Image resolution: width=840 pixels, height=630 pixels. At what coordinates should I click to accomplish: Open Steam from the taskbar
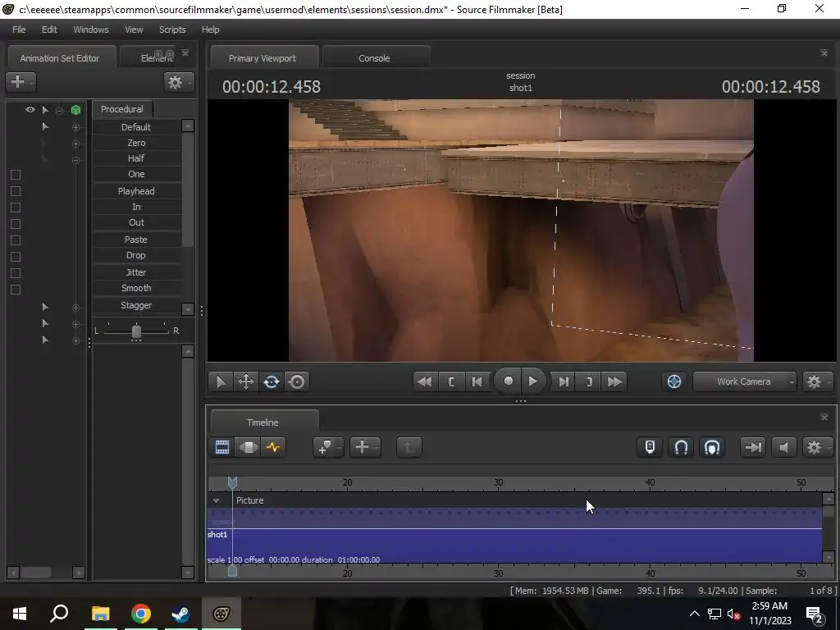click(180, 613)
